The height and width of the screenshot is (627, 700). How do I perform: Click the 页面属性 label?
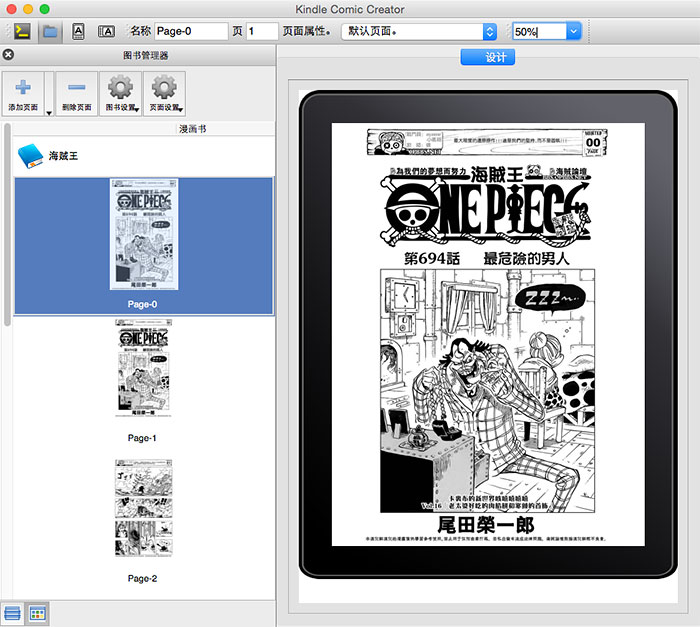pos(306,31)
